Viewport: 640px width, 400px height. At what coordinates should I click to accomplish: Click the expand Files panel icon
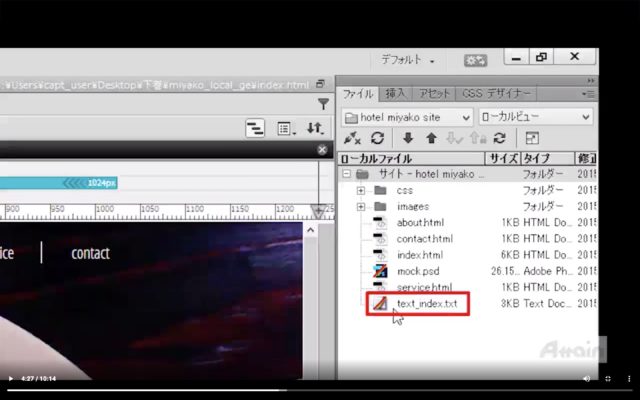click(x=532, y=138)
